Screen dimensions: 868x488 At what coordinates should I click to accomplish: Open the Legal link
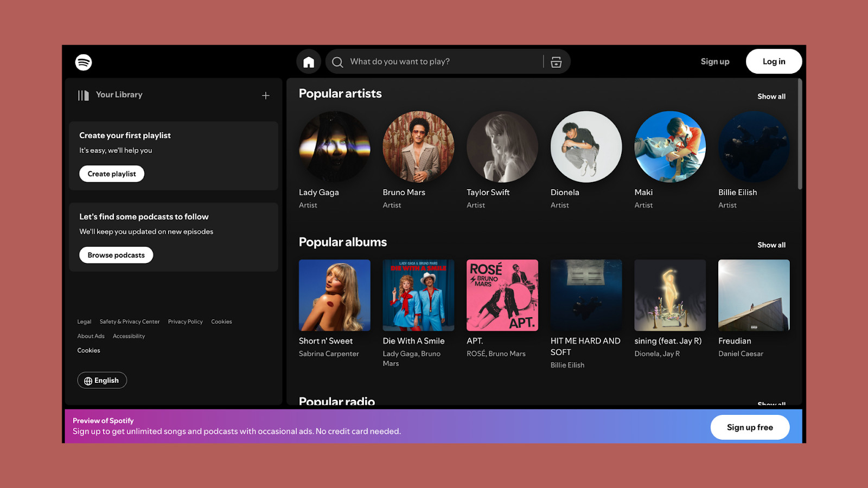(84, 322)
